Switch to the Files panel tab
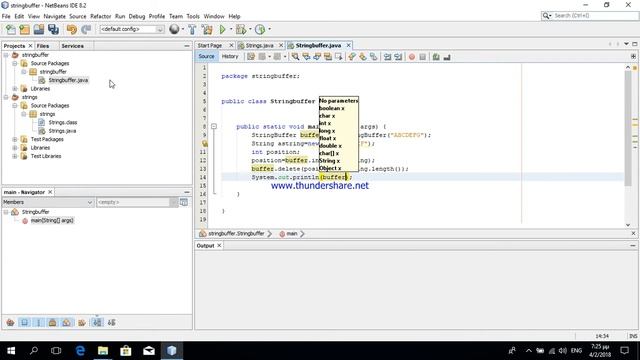640x360 pixels. pos(43,46)
